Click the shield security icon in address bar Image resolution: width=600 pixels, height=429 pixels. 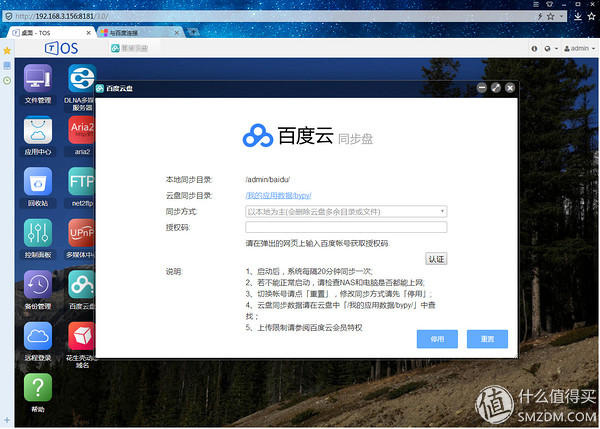pyautogui.click(x=8, y=16)
